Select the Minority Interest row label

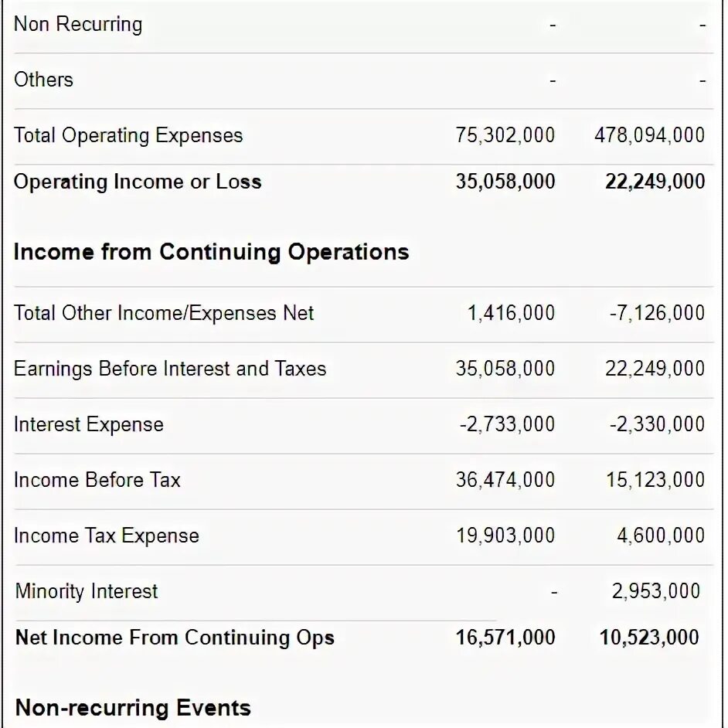click(x=87, y=591)
